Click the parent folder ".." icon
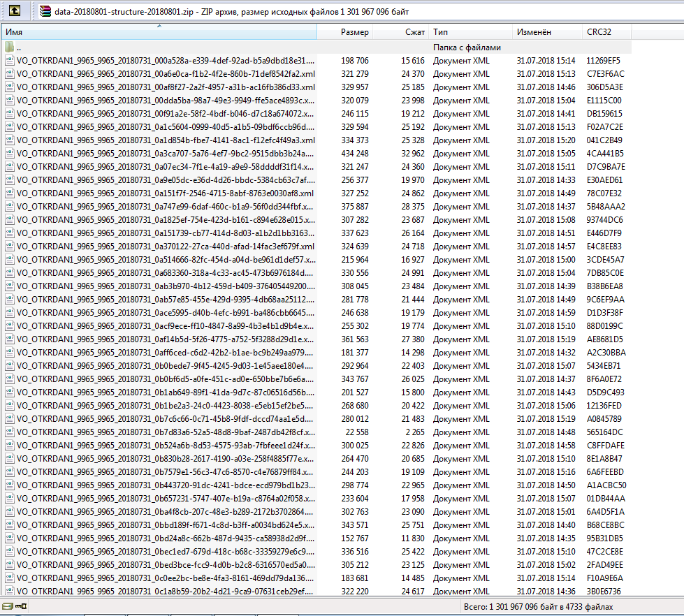The image size is (684, 616). coord(9,47)
